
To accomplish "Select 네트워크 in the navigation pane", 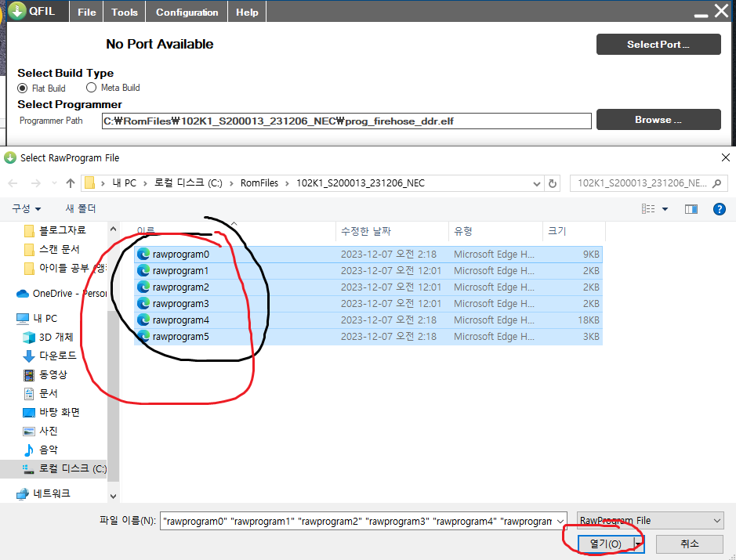I will tap(43, 493).
